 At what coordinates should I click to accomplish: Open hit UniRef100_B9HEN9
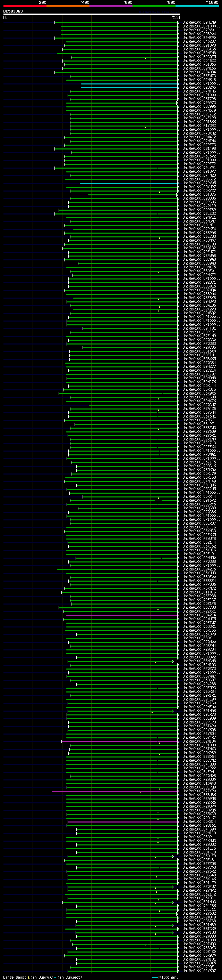[x=199, y=23]
